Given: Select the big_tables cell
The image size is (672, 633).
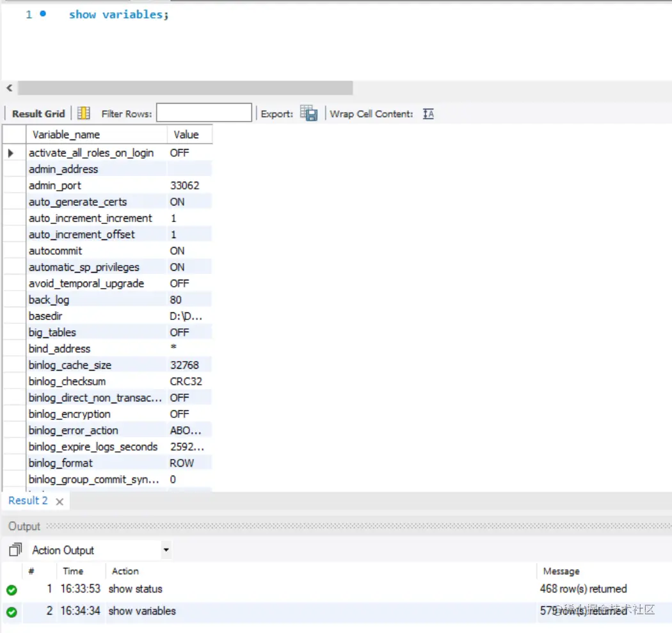Looking at the screenshot, I should (97, 332).
